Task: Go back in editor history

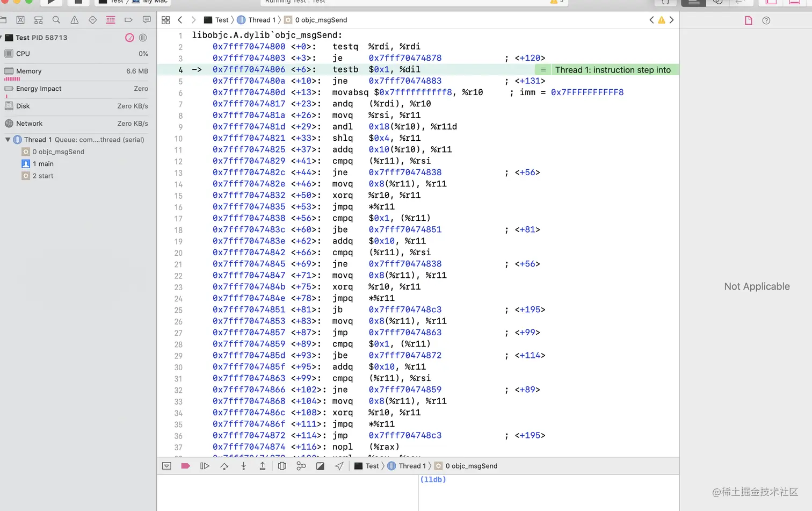Action: click(180, 20)
